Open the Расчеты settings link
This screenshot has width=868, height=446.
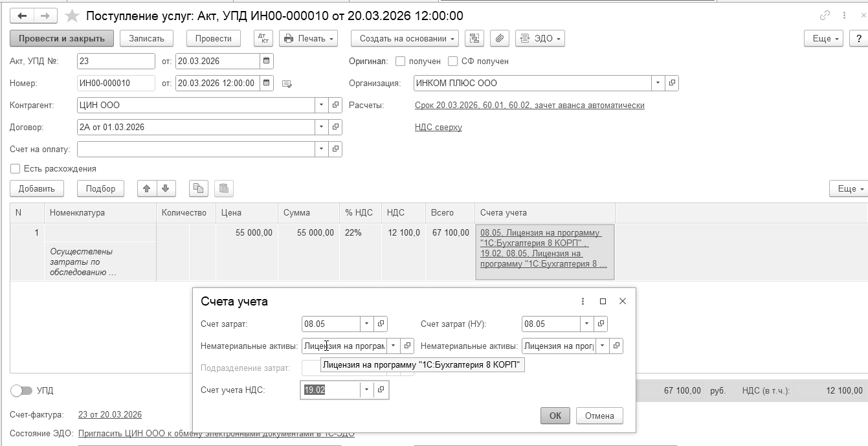[529, 106]
